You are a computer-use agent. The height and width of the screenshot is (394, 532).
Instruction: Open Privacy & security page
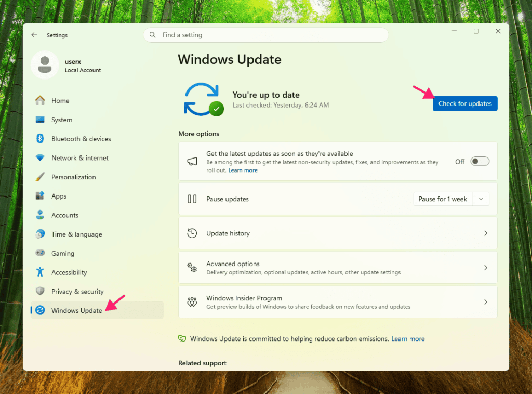[97, 291]
